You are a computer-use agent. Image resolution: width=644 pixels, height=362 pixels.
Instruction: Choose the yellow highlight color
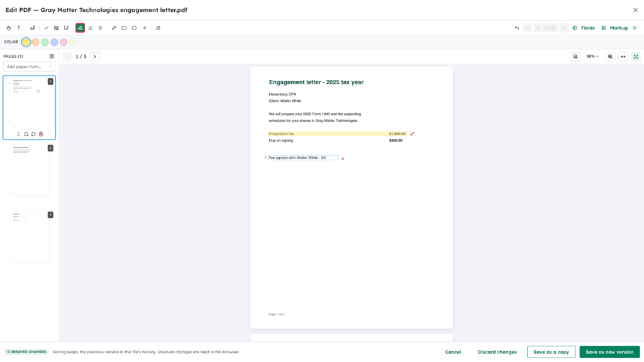coord(26,42)
